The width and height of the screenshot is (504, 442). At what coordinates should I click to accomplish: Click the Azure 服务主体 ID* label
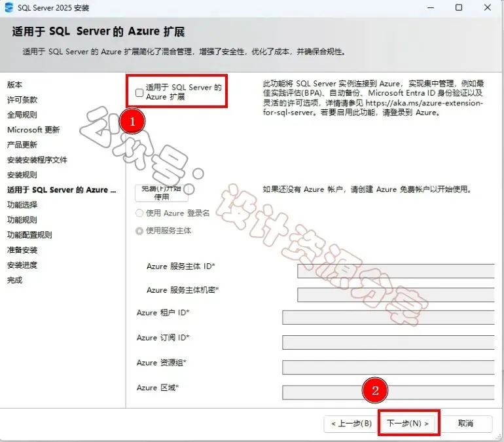[181, 267]
